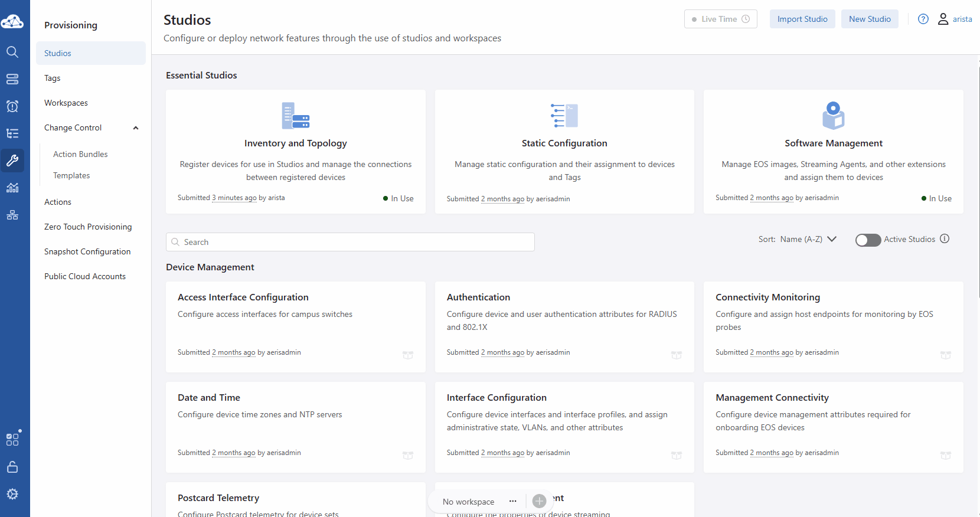The image size is (980, 517).
Task: Click box icon on Connectivity Monitoring card
Action: click(x=946, y=355)
